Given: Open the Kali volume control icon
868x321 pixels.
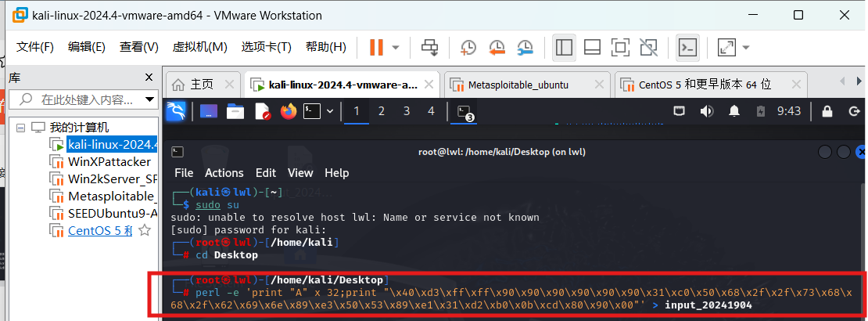Looking at the screenshot, I should pos(706,111).
